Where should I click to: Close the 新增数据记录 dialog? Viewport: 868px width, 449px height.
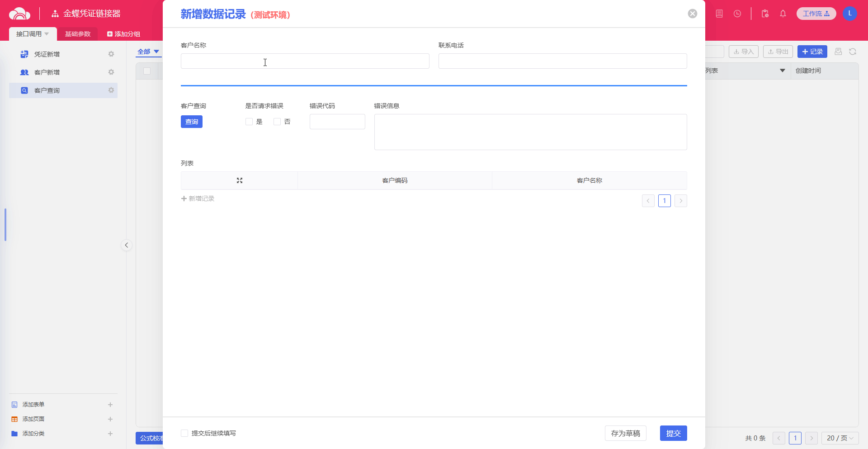693,14
